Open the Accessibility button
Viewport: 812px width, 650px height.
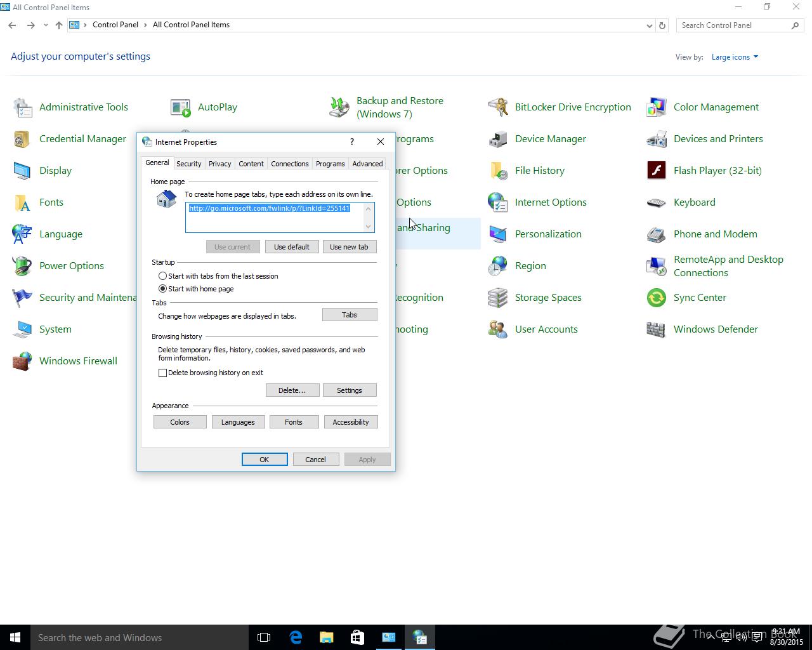coord(351,422)
